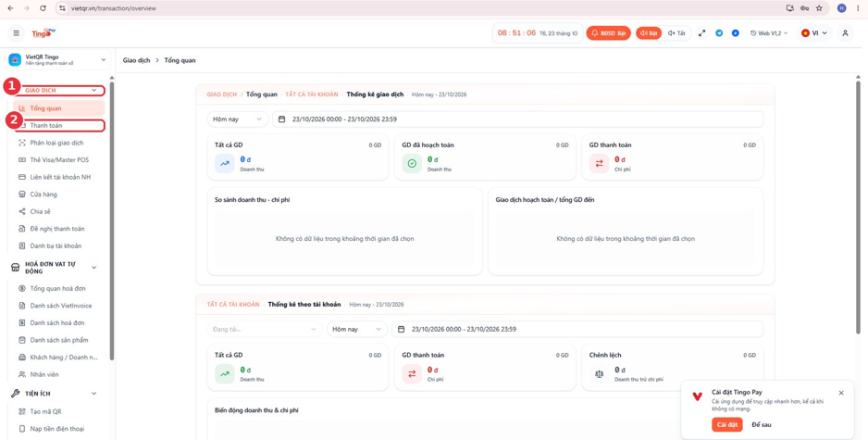
Task: Open the hamburger sidebar menu
Action: coord(16,33)
